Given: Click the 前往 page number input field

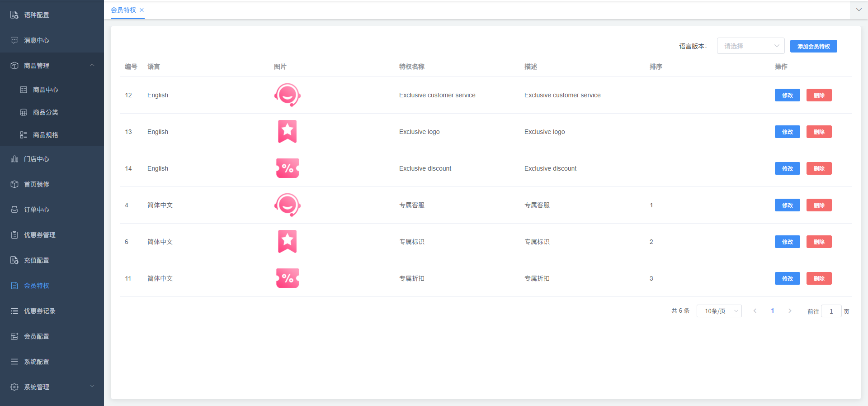Looking at the screenshot, I should [831, 311].
